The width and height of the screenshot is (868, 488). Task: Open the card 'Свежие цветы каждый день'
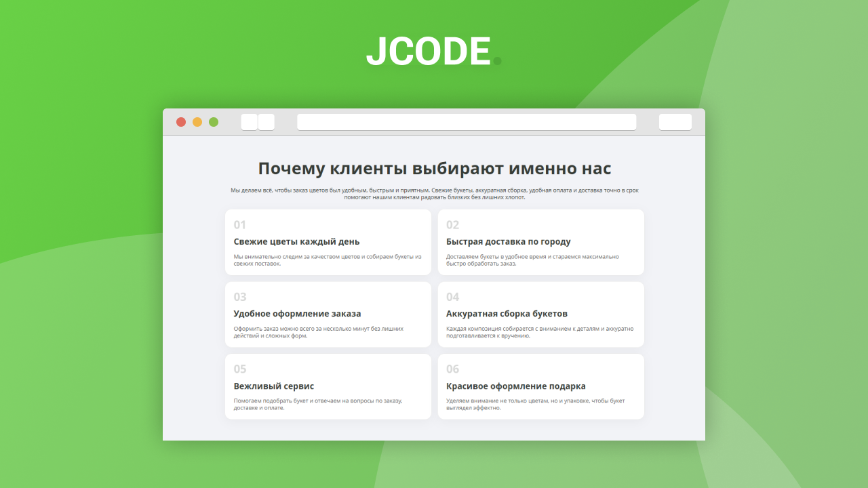tap(328, 242)
